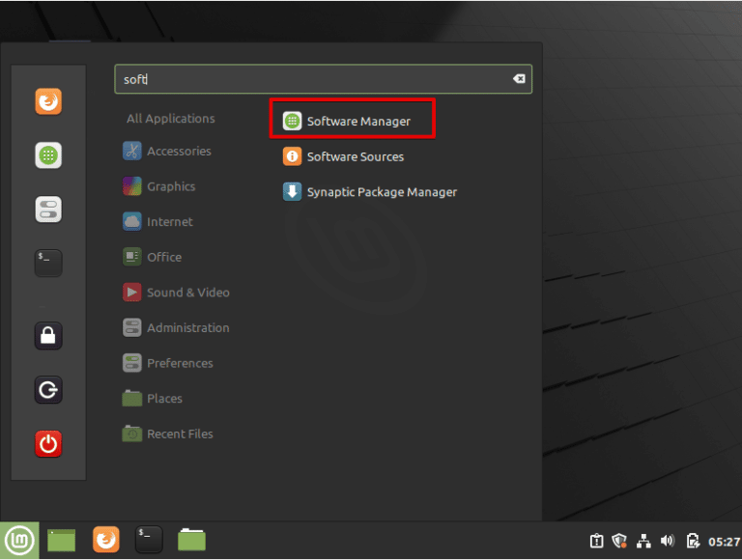Click the network icon in system tray
The width and height of the screenshot is (742, 560).
(644, 541)
